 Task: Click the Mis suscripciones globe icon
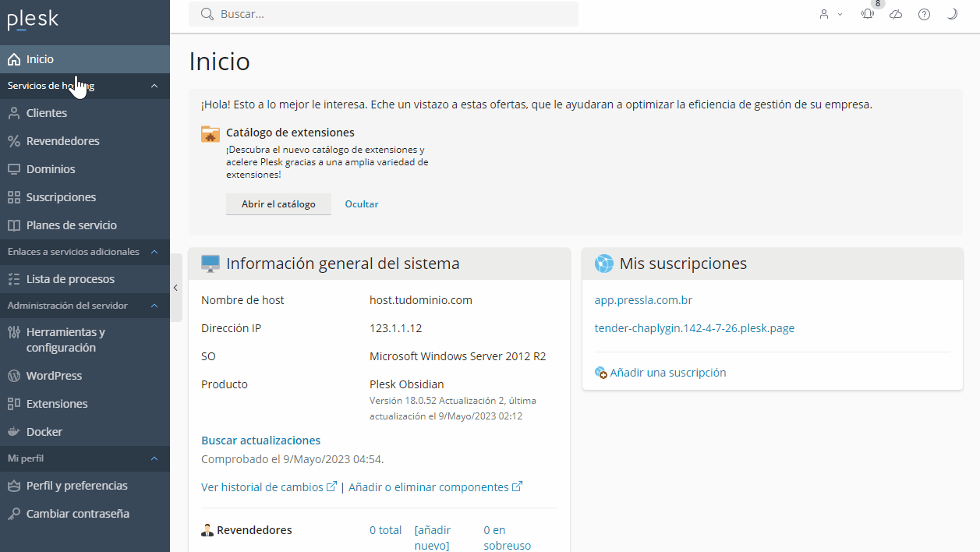604,264
